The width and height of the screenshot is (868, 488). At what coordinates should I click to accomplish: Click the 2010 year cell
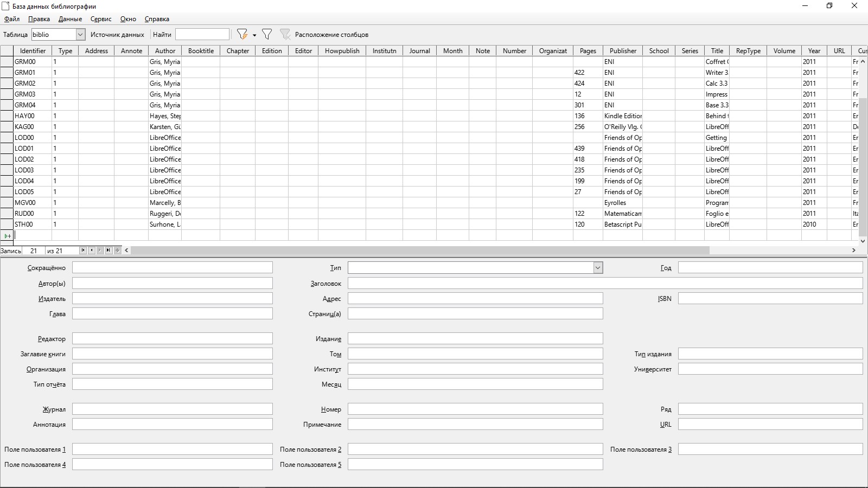814,224
